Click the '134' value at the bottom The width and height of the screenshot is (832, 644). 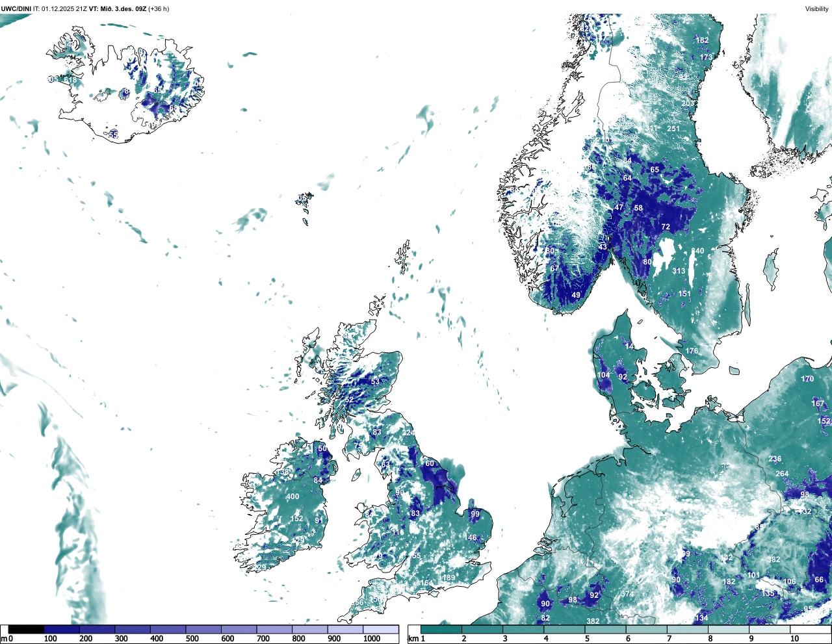click(701, 618)
